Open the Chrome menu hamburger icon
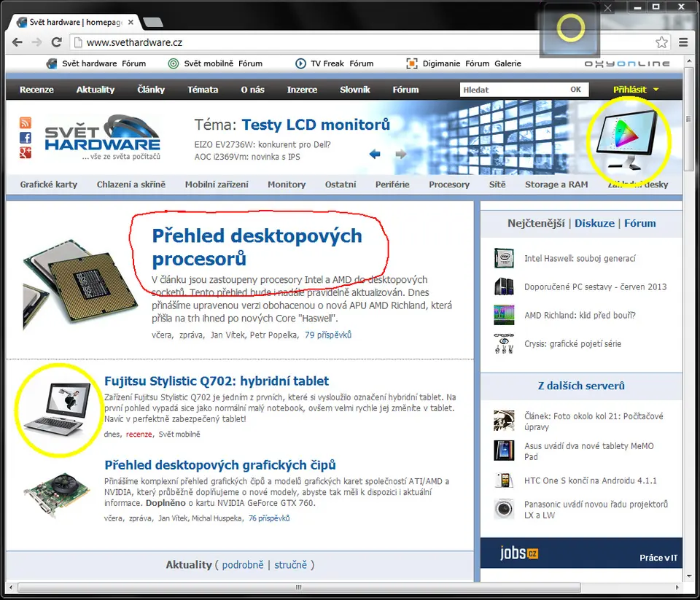Viewport: 700px width, 600px height. tap(683, 42)
